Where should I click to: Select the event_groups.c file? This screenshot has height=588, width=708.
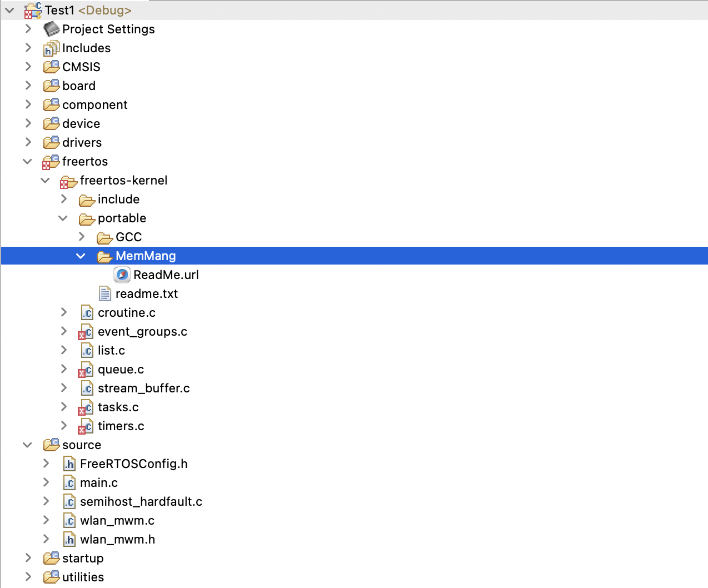click(x=142, y=331)
